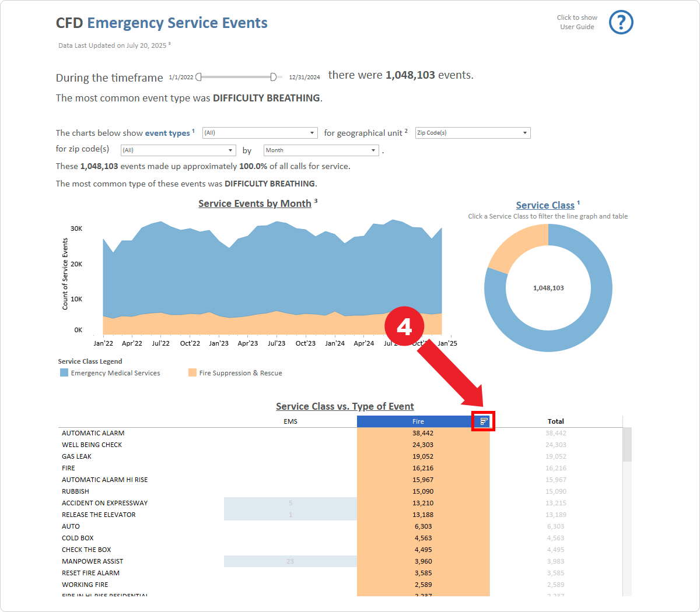Click the Fire Suppression & Rescue legend swatch
Screen dimensions: 700x612
pyautogui.click(x=192, y=372)
